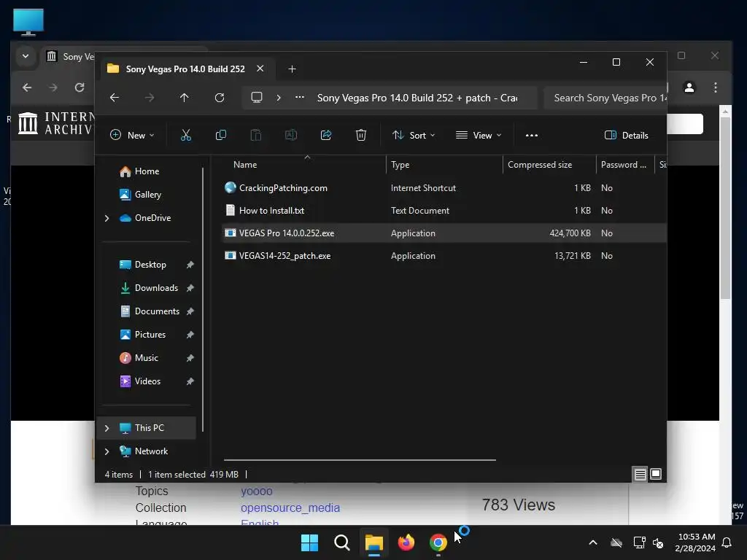Open taskbar Search
Screen dimensions: 747x560
pyautogui.click(x=341, y=542)
